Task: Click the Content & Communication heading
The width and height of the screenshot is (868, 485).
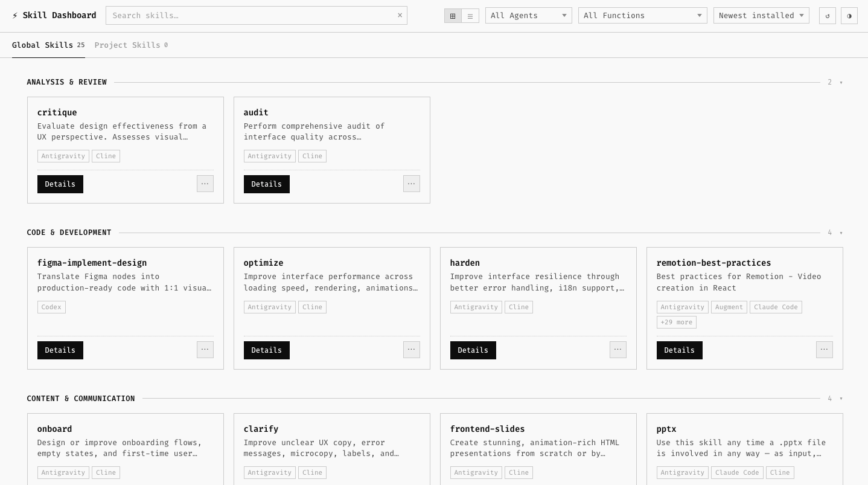Action: [81, 399]
